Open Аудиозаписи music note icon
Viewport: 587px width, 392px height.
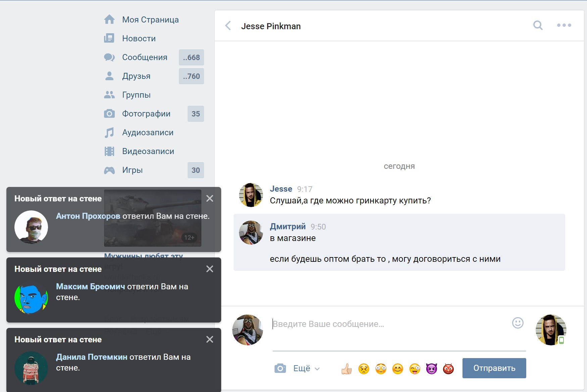click(109, 133)
